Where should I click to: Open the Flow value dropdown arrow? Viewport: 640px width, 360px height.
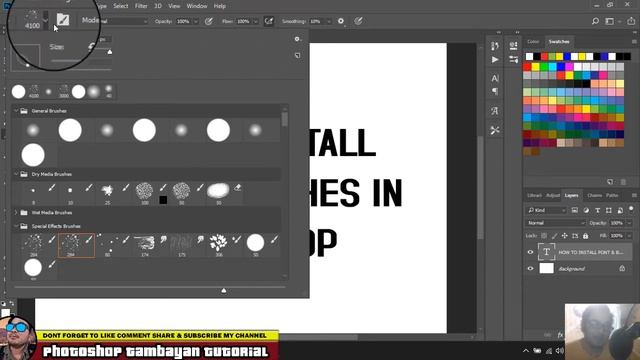256,21
